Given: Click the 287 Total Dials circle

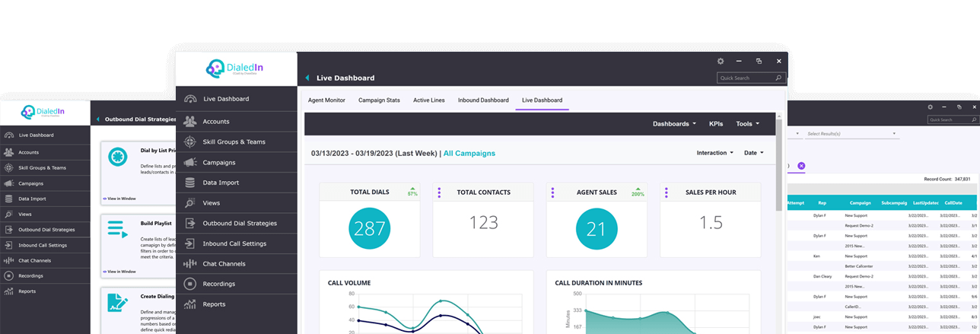Looking at the screenshot, I should click(370, 227).
